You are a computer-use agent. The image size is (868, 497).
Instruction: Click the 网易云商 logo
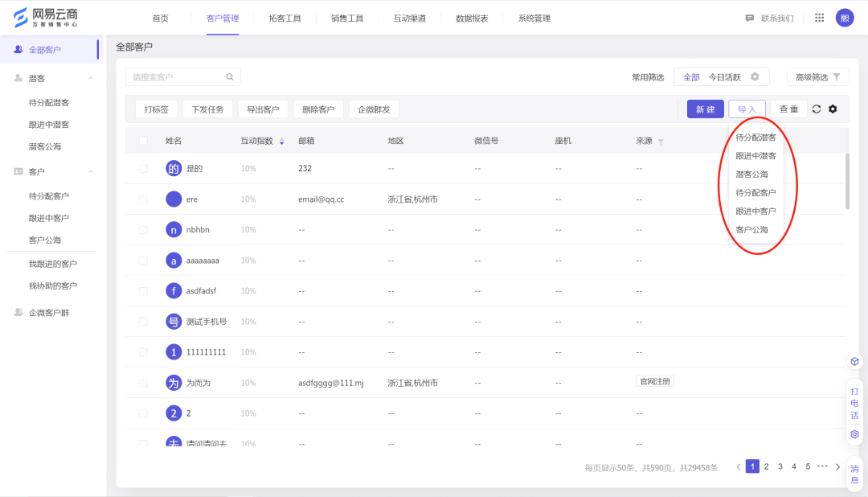44,16
